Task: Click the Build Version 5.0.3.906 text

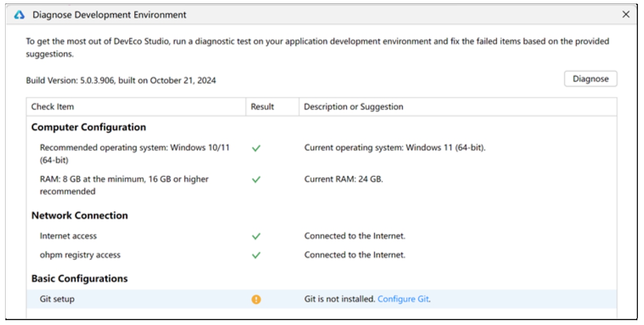Action: click(x=121, y=80)
